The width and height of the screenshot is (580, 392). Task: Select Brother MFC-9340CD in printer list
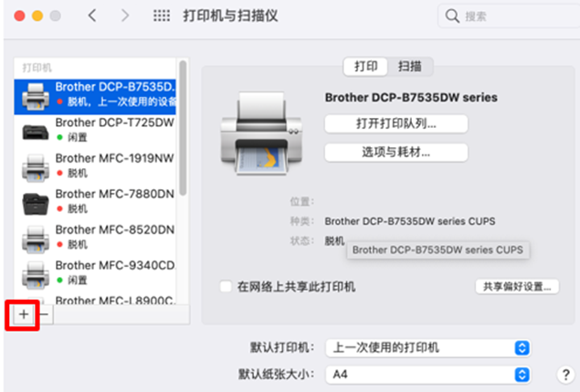click(95, 273)
